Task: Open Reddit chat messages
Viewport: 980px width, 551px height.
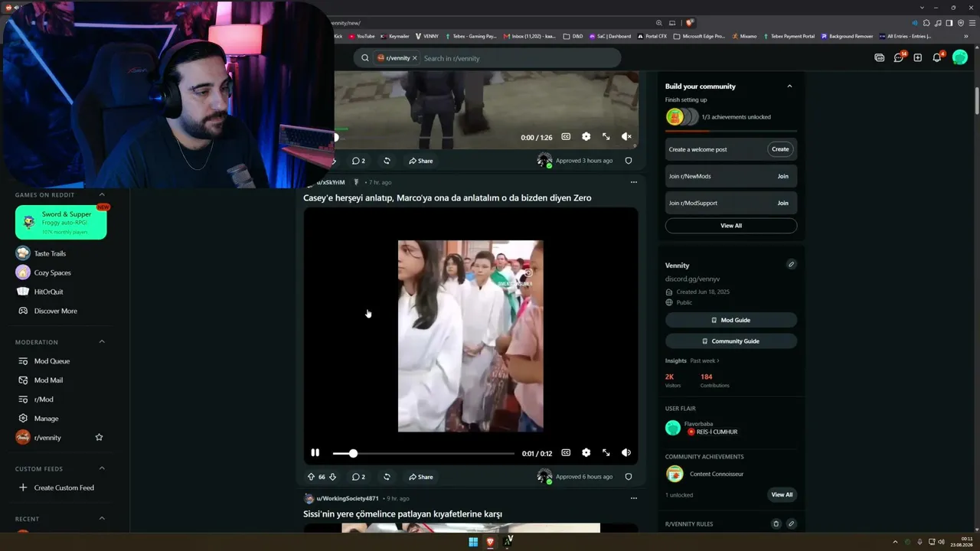Action: pos(899,57)
